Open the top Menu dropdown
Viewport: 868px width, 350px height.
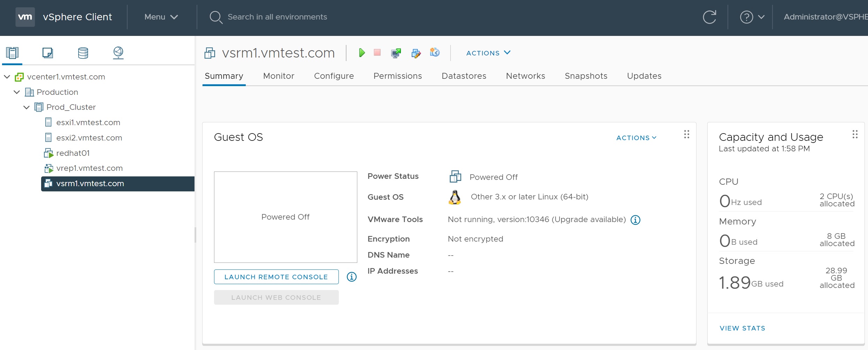click(161, 17)
